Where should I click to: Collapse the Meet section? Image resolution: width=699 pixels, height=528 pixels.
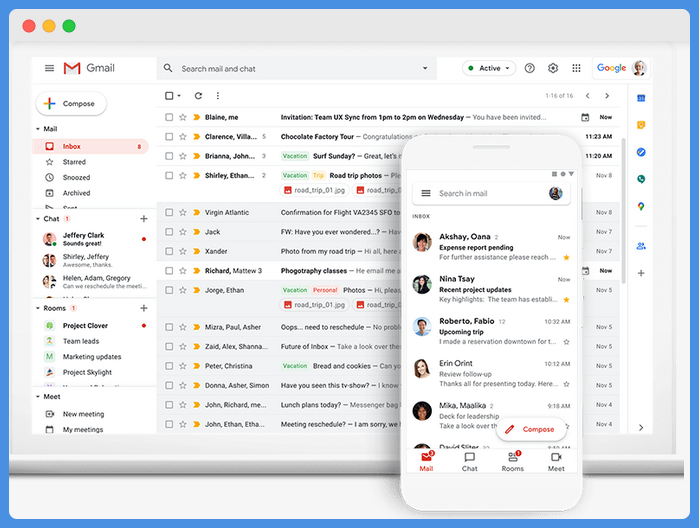[38, 396]
